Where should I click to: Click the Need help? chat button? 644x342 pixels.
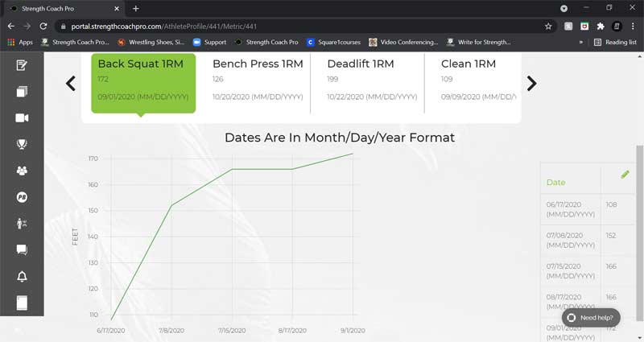point(591,317)
